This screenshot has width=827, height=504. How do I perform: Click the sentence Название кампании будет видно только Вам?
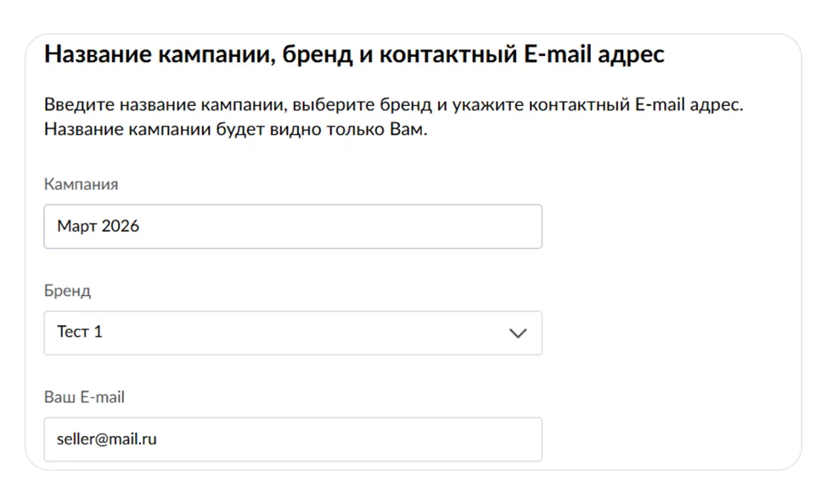pyautogui.click(x=235, y=132)
